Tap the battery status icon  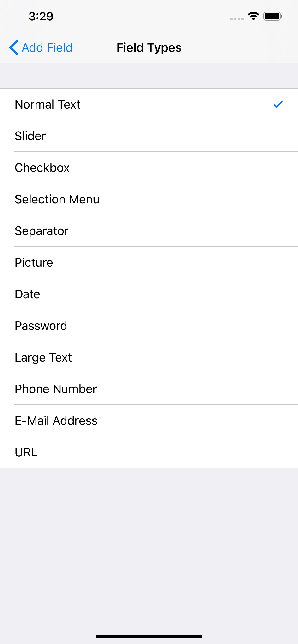273,16
